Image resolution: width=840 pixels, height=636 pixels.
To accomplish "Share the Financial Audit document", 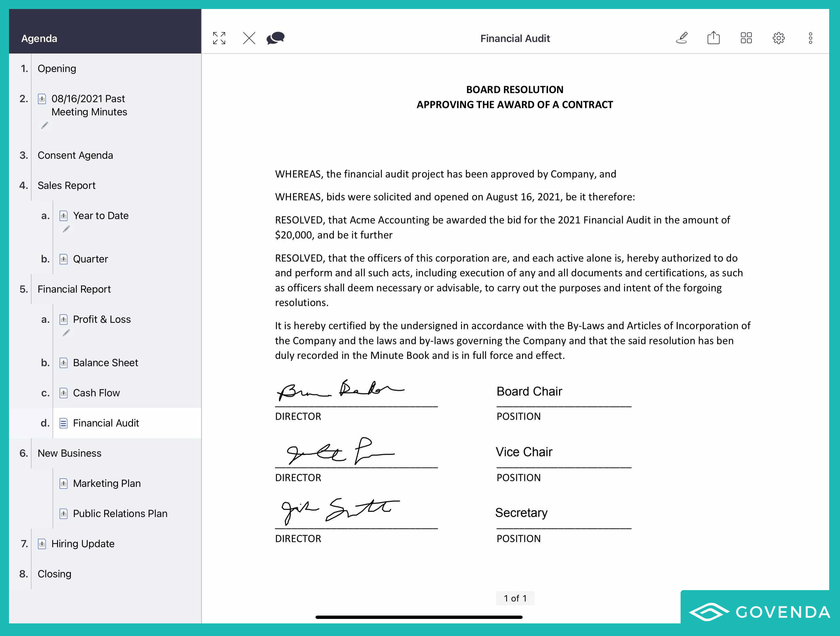I will click(x=714, y=38).
